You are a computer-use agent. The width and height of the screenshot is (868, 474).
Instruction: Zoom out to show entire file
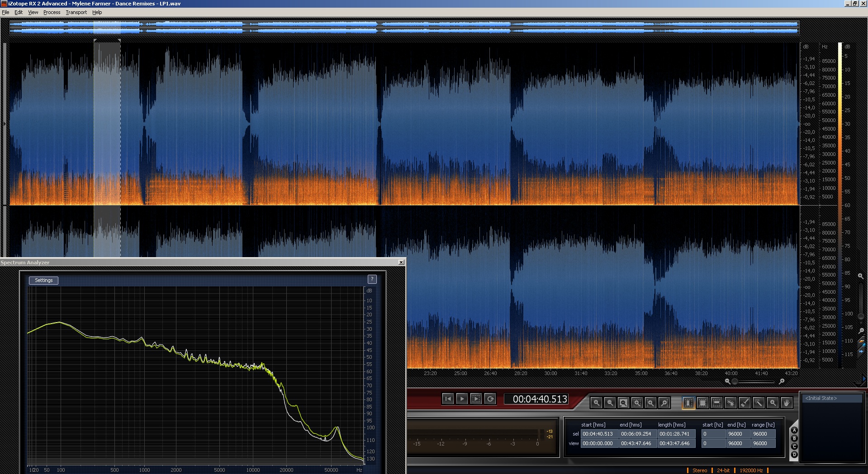tap(623, 402)
